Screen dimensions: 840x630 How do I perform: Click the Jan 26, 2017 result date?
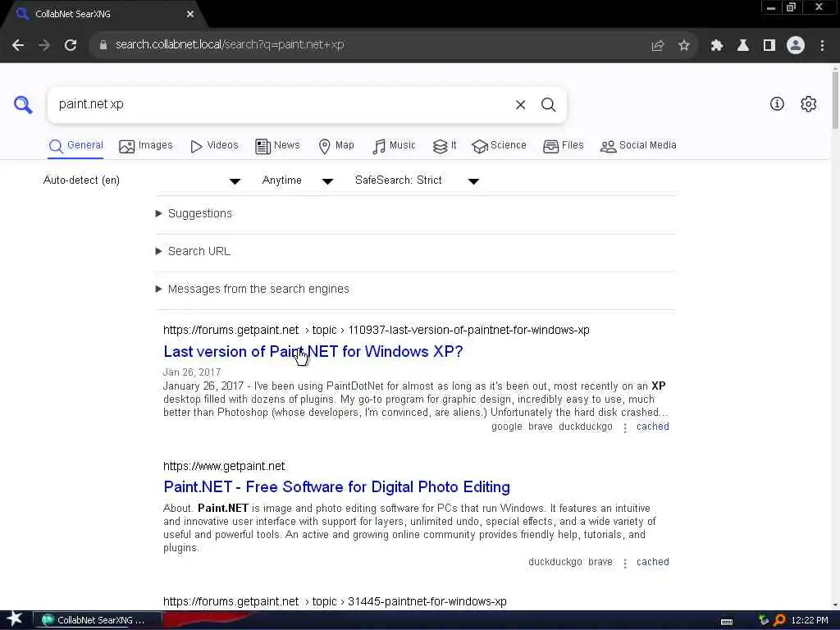(192, 372)
